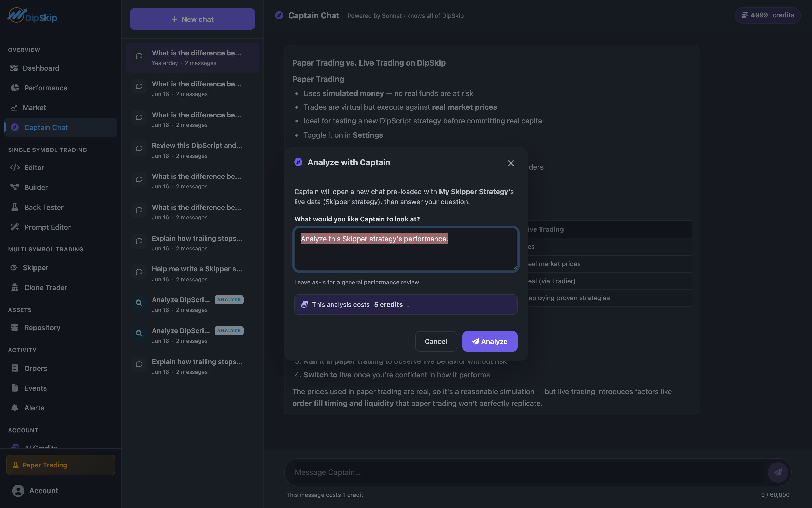Viewport: 812px width, 508px height.
Task: Open Events document icon
Action: [15, 388]
